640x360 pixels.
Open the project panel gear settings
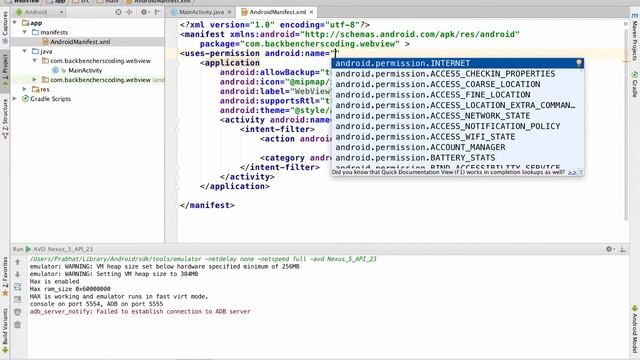[144, 12]
